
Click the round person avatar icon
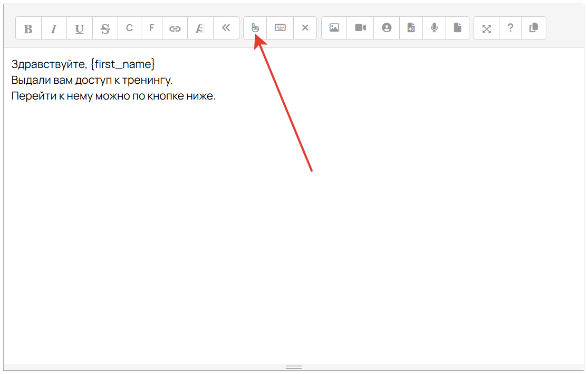(x=387, y=28)
